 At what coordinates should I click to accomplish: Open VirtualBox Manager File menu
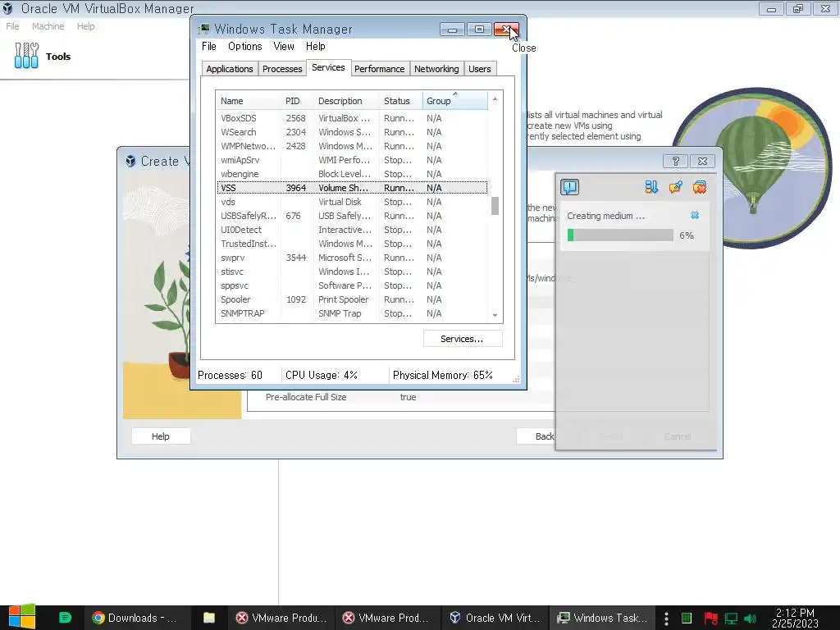click(x=12, y=26)
